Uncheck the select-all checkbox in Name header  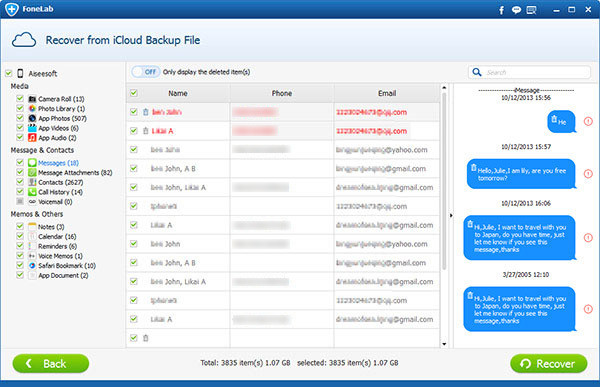(x=134, y=93)
